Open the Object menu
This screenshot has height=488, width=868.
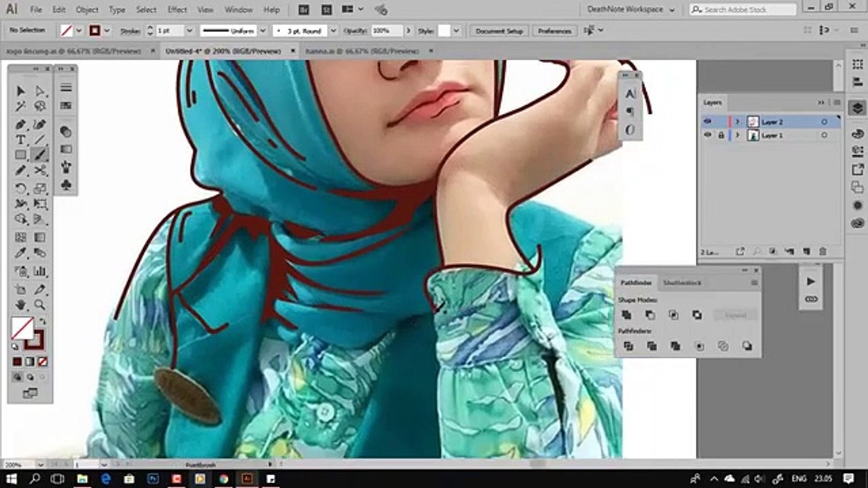pos(87,10)
